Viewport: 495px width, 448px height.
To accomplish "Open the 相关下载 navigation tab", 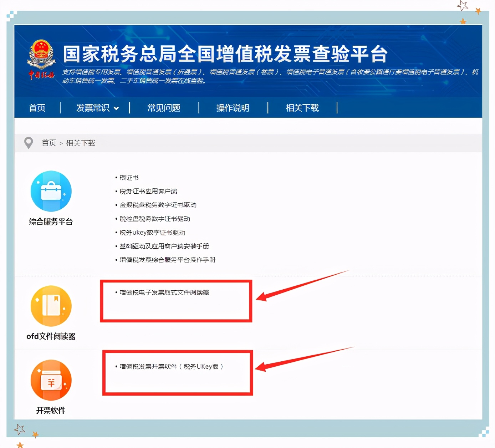I will [302, 108].
